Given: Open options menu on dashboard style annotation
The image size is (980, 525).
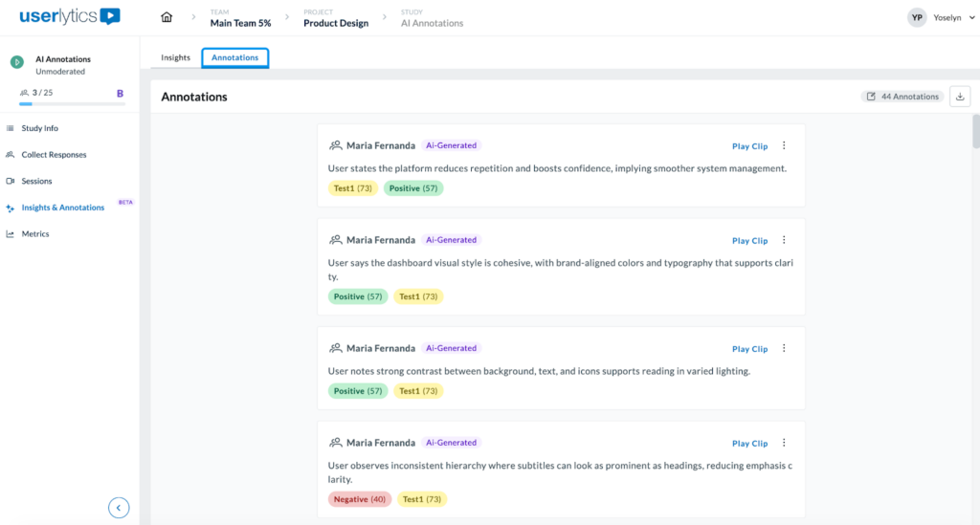Looking at the screenshot, I should coord(784,241).
